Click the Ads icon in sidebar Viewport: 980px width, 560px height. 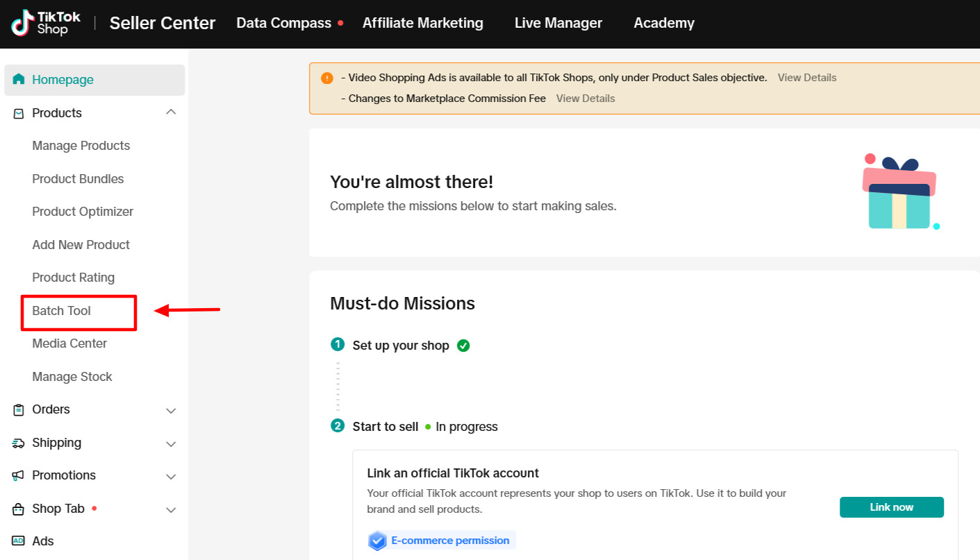click(19, 541)
